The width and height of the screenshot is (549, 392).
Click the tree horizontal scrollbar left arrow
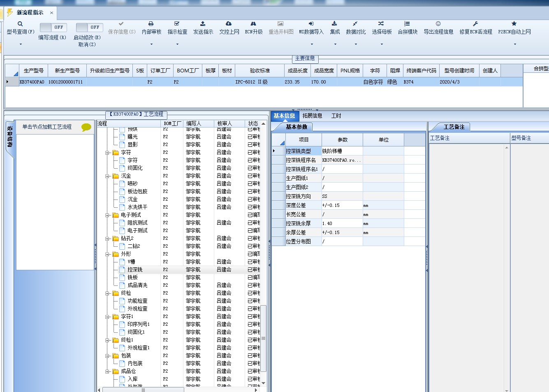[x=99, y=390]
